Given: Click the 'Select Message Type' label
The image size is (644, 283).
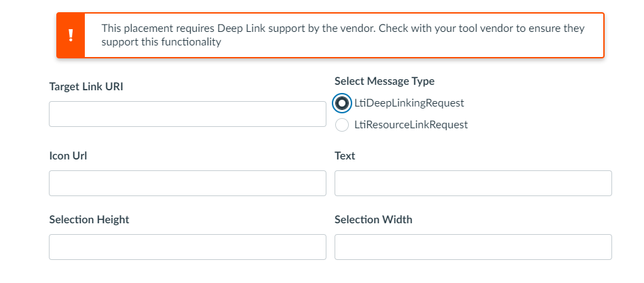Looking at the screenshot, I should [384, 81].
